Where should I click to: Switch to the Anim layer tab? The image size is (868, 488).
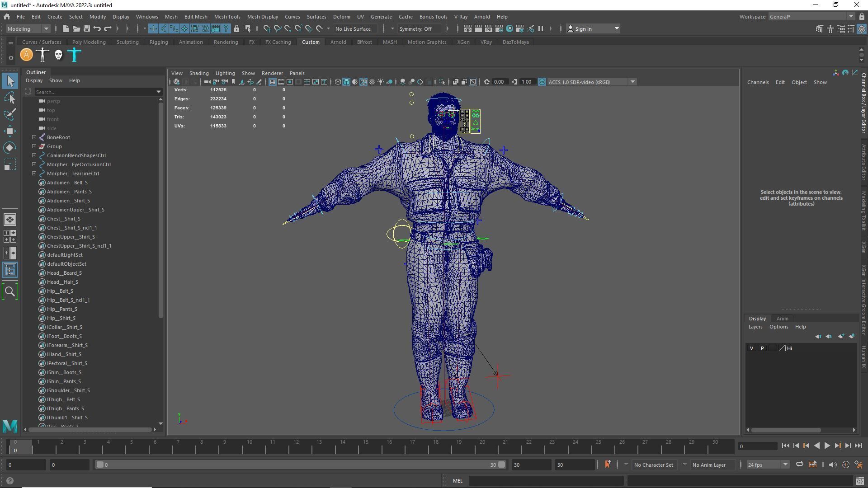click(x=782, y=319)
